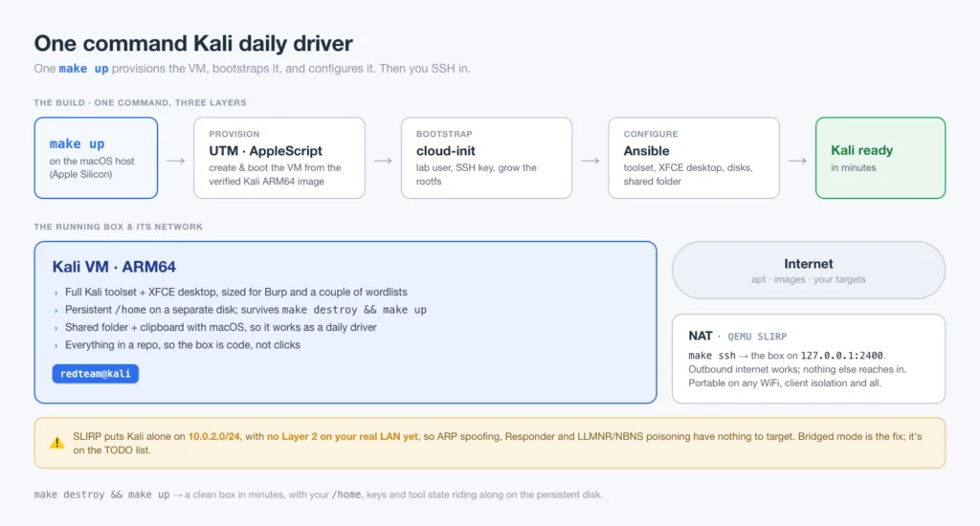Viewport: 980px width, 526px height.
Task: Select the Ansible configure card
Action: coord(694,158)
